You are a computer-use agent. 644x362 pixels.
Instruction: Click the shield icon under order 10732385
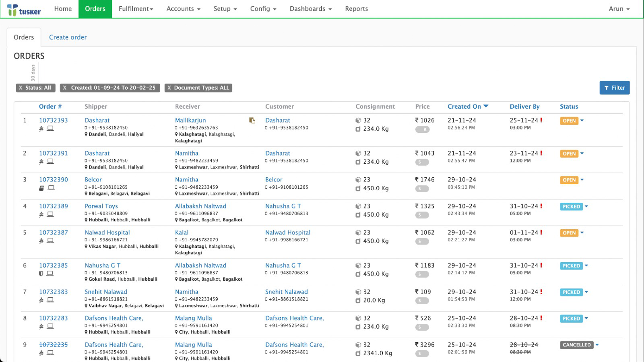tap(41, 274)
